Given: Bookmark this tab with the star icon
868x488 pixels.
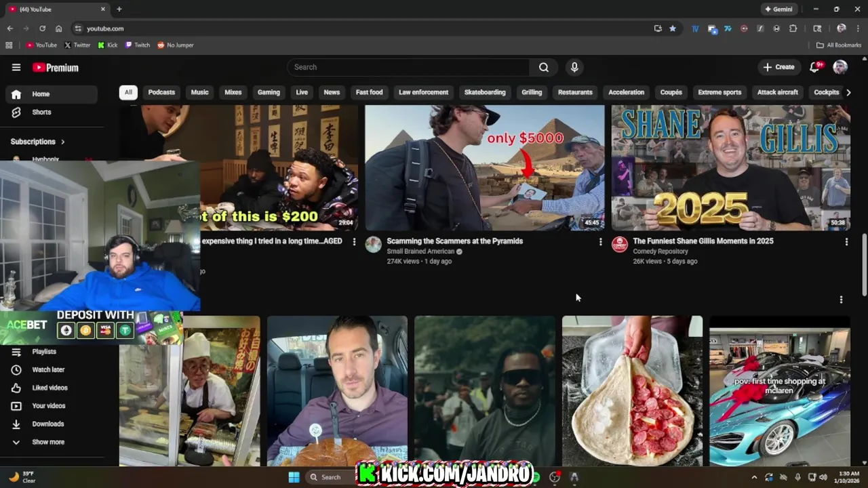Looking at the screenshot, I should [x=673, y=28].
